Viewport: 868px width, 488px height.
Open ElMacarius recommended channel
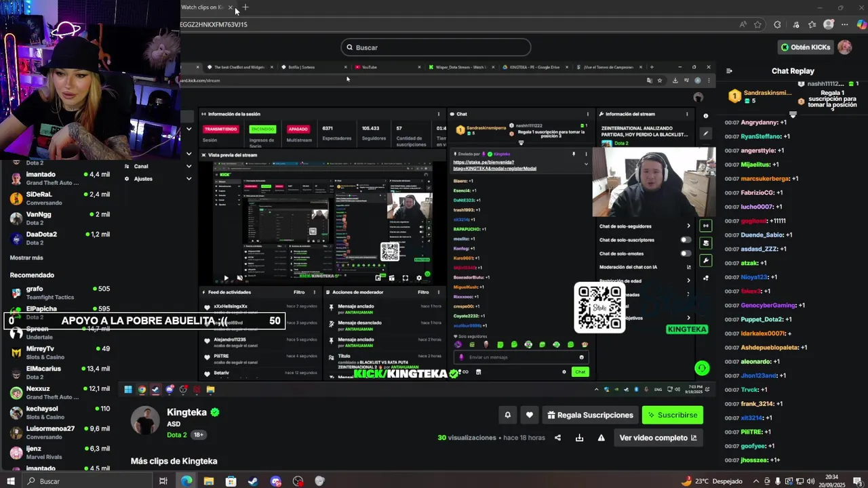click(x=60, y=373)
